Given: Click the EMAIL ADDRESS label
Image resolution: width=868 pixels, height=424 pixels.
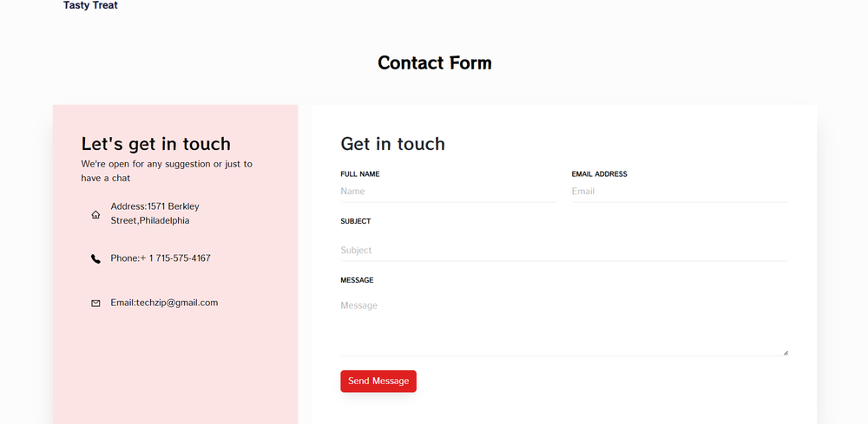Looking at the screenshot, I should click(x=599, y=174).
